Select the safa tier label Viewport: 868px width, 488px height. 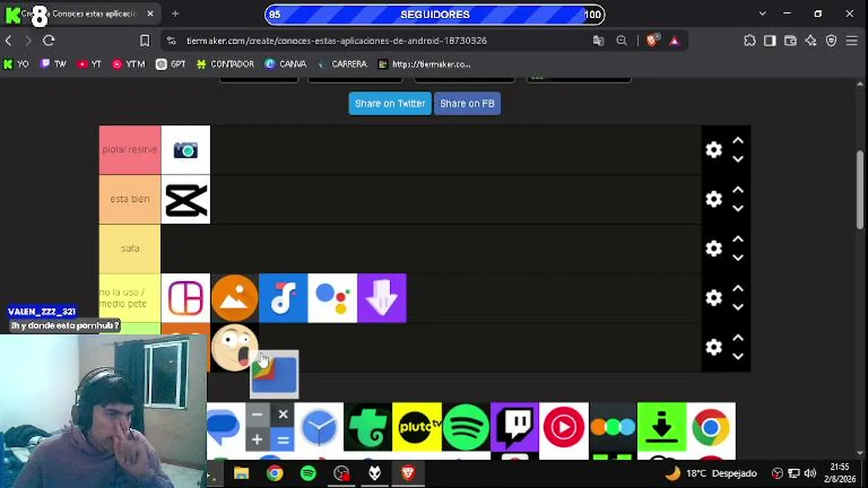130,249
